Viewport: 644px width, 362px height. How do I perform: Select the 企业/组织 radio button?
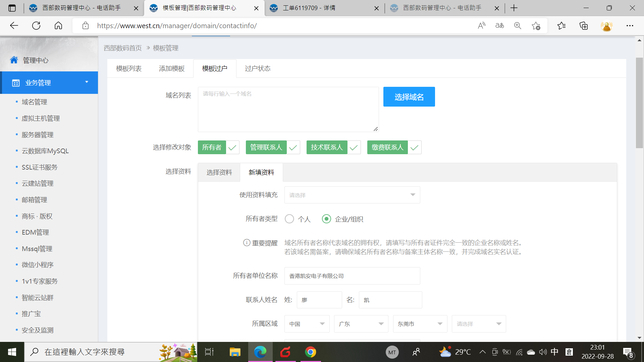326,219
